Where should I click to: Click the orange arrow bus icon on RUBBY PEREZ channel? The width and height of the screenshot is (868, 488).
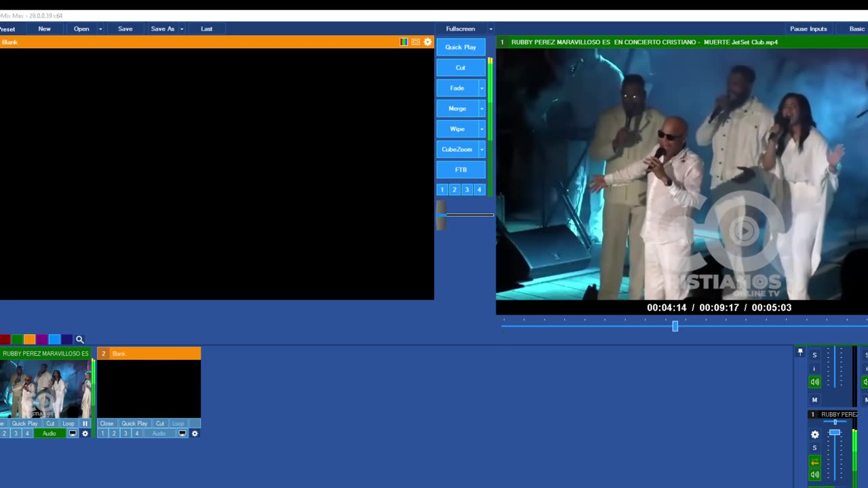pyautogui.click(x=814, y=462)
